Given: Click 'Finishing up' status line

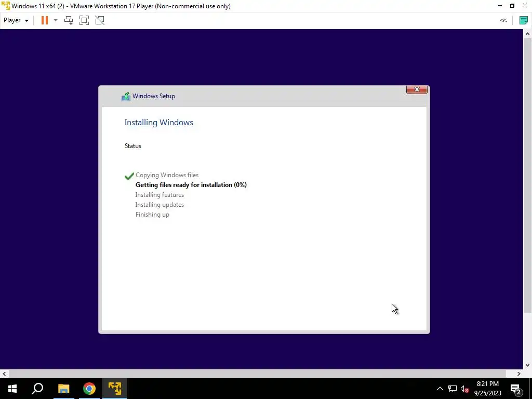Looking at the screenshot, I should pyautogui.click(x=152, y=215).
